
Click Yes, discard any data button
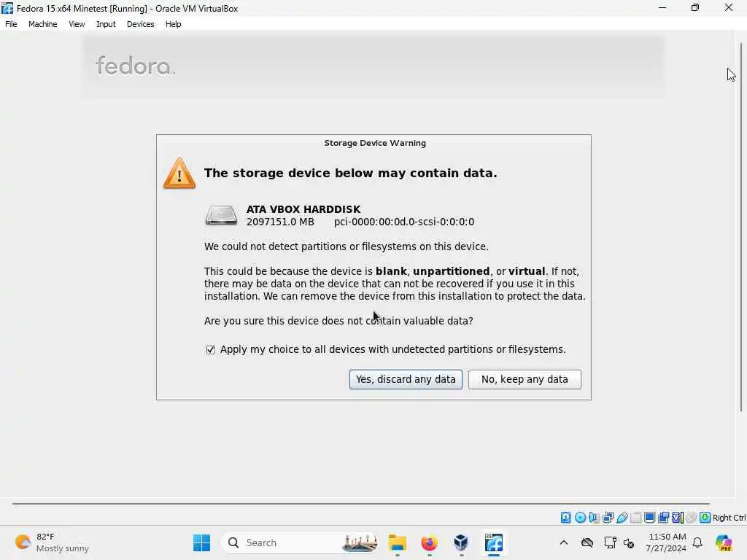[406, 379]
